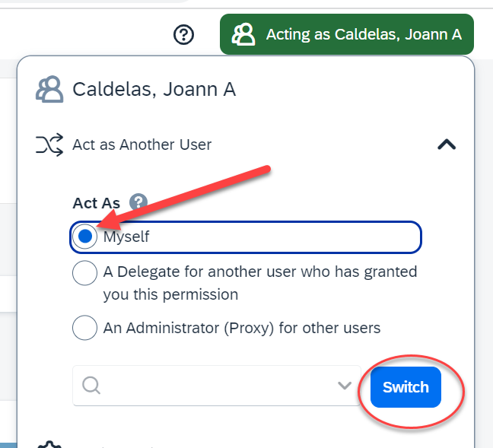Screen dimensions: 493x448
Task: Click the magnifier icon in the search box
Action: click(x=91, y=386)
